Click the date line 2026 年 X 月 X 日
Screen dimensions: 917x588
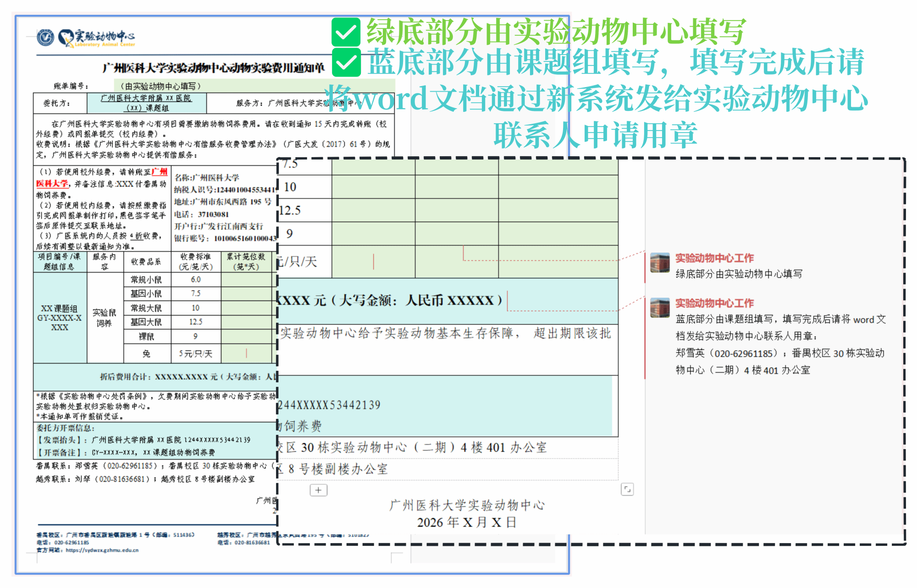(467, 522)
